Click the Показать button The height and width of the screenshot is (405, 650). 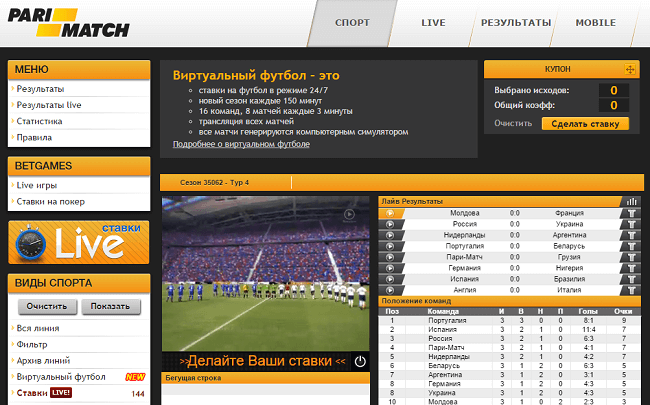pos(111,306)
